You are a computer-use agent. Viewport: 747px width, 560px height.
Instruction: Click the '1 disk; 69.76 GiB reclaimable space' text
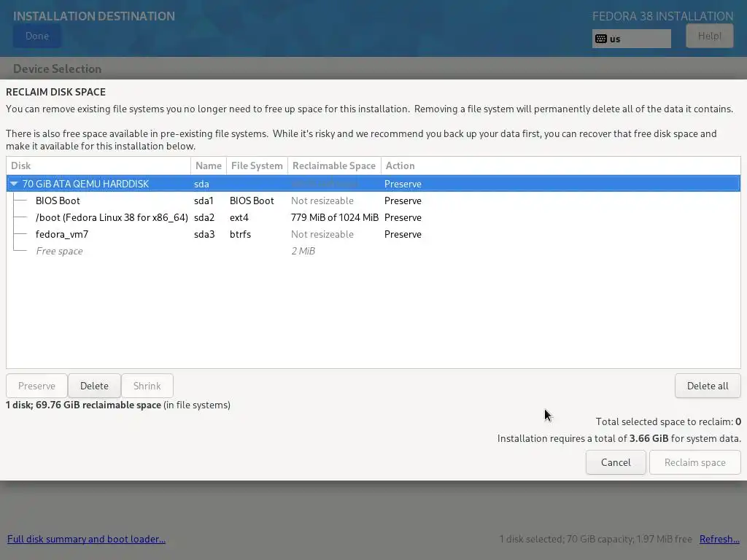click(83, 405)
